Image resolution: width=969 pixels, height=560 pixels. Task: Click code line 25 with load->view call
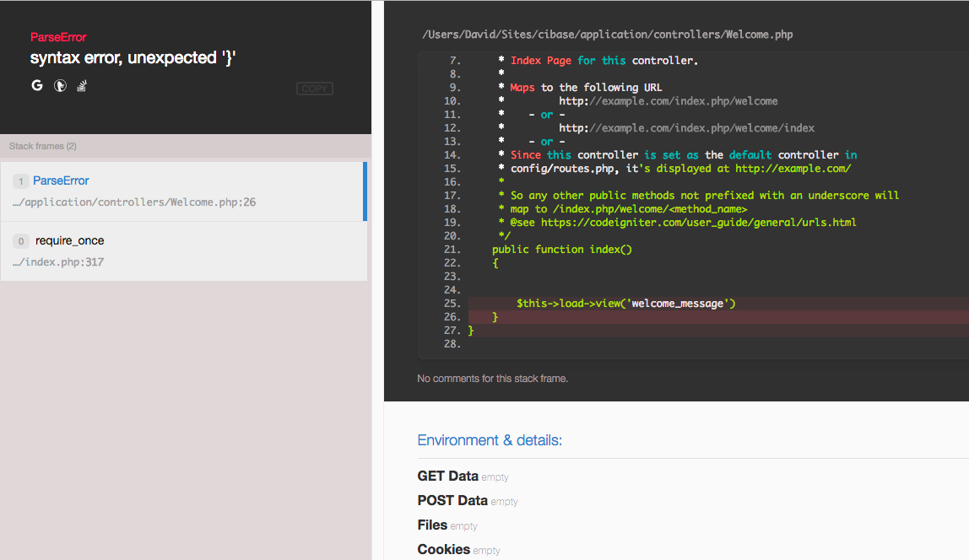click(626, 303)
